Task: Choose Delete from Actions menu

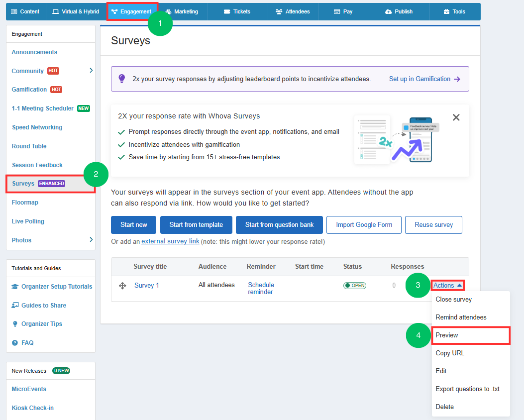Action: coord(444,407)
